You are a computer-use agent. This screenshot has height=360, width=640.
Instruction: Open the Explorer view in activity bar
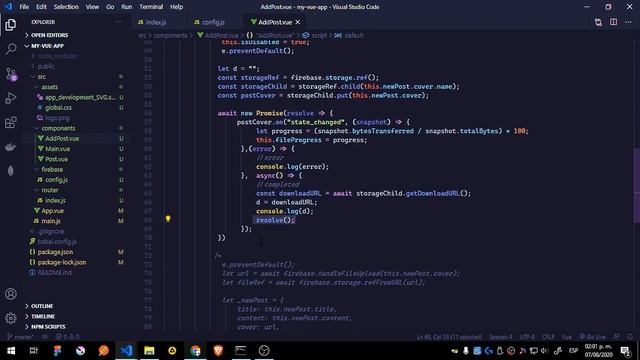[11, 25]
